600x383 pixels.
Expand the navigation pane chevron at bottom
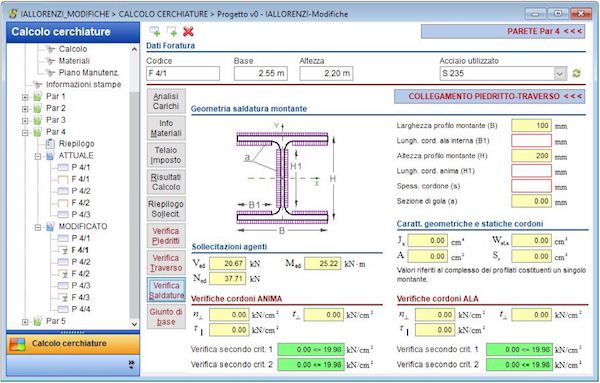(132, 365)
